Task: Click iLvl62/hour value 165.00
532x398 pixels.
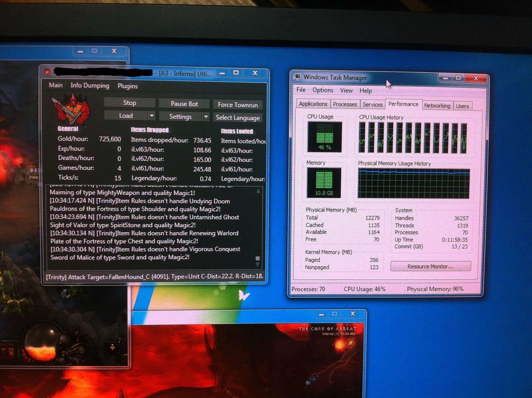Action: [202, 160]
